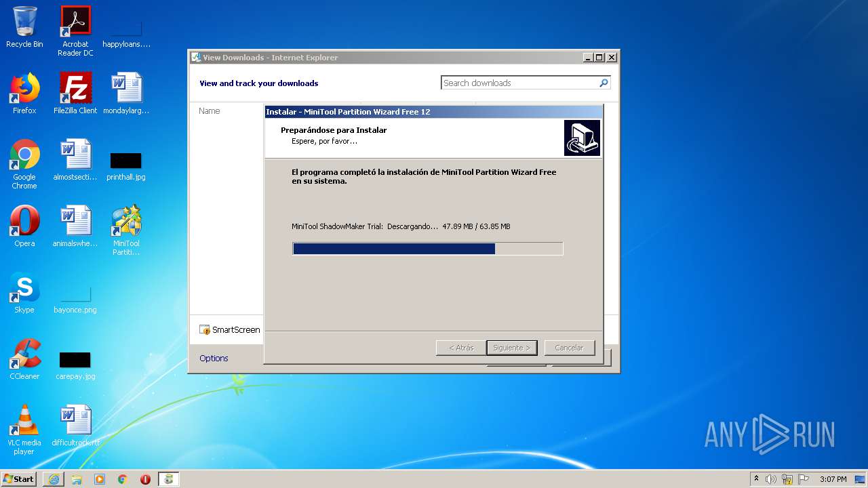Click the Siguiente button in installer

pos(512,348)
